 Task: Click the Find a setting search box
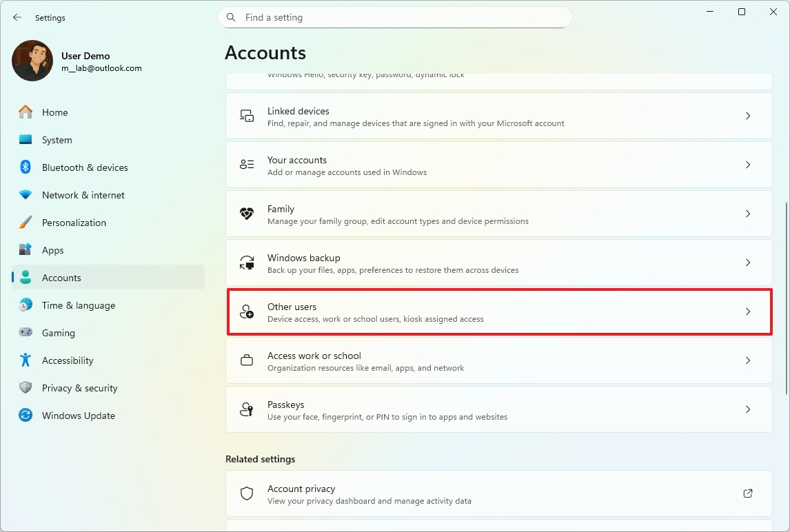395,18
